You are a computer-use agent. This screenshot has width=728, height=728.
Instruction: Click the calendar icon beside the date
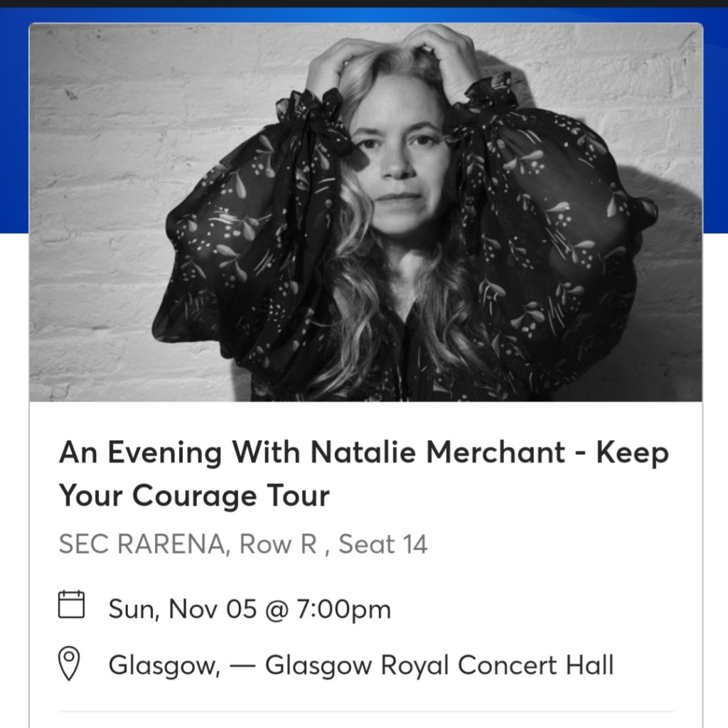[x=71, y=604]
